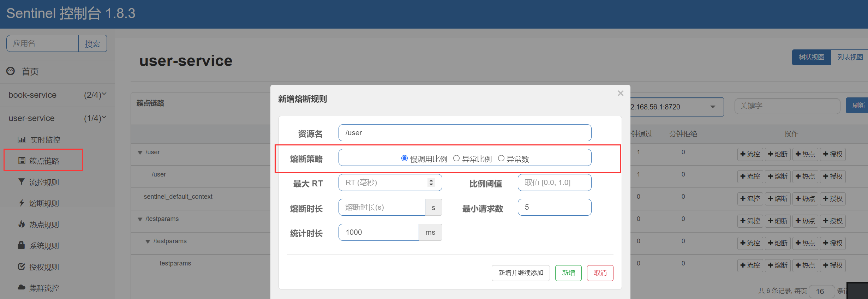The image size is (868, 299).
Task: Click the 流控规则 filter funnel icon
Action: coord(22,182)
